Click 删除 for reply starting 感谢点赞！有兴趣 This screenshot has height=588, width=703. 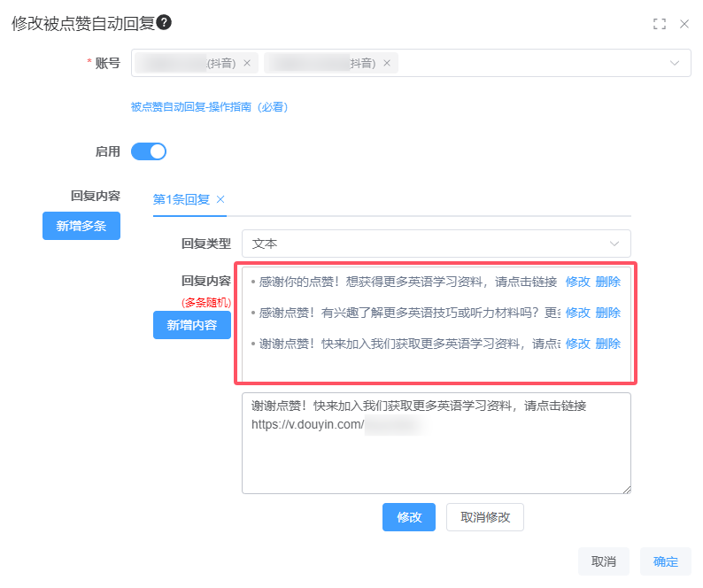pyautogui.click(x=608, y=313)
